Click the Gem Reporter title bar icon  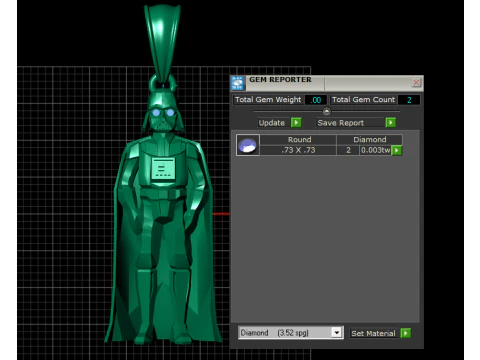[238, 83]
